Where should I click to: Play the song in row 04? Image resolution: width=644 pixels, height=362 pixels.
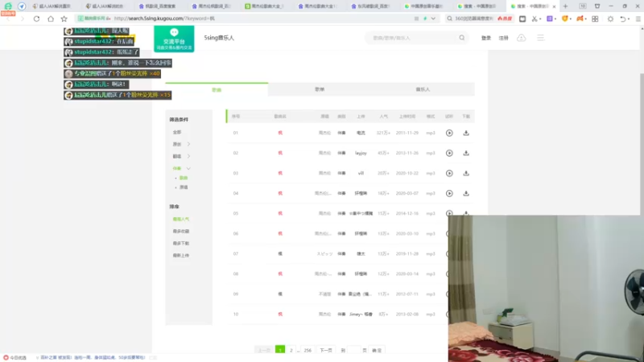[x=449, y=193]
